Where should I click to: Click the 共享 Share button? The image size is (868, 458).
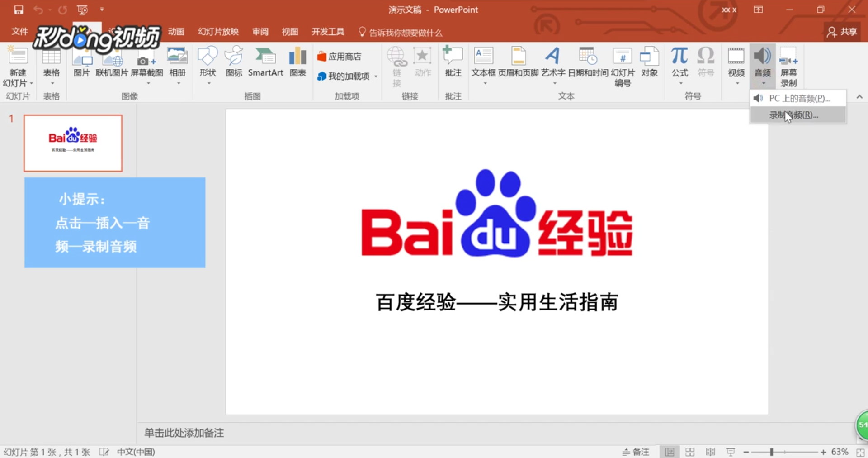point(842,32)
